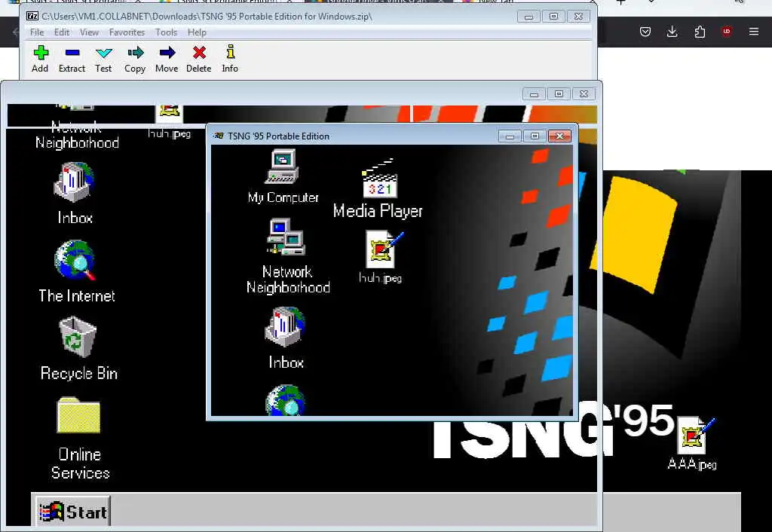This screenshot has width=772, height=532.
Task: Select the Online Services folder icon
Action: click(x=78, y=416)
